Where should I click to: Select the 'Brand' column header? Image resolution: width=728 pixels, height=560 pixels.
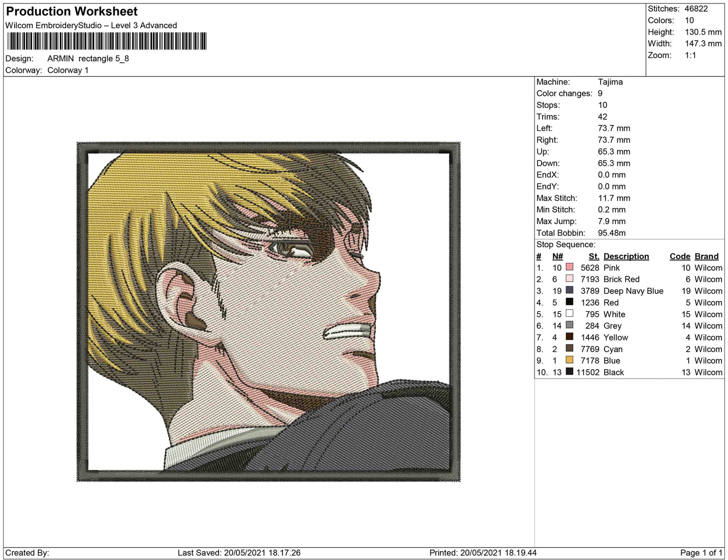(x=707, y=256)
